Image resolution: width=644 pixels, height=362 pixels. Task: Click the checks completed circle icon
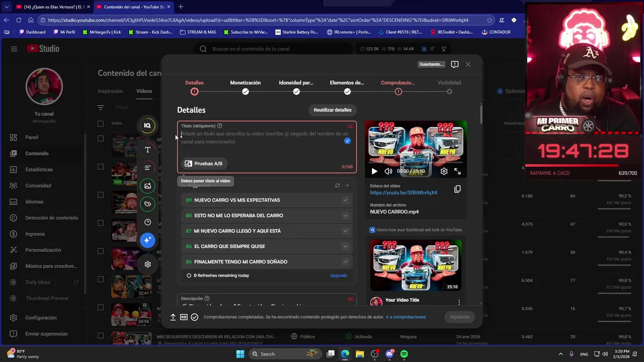pyautogui.click(x=195, y=317)
